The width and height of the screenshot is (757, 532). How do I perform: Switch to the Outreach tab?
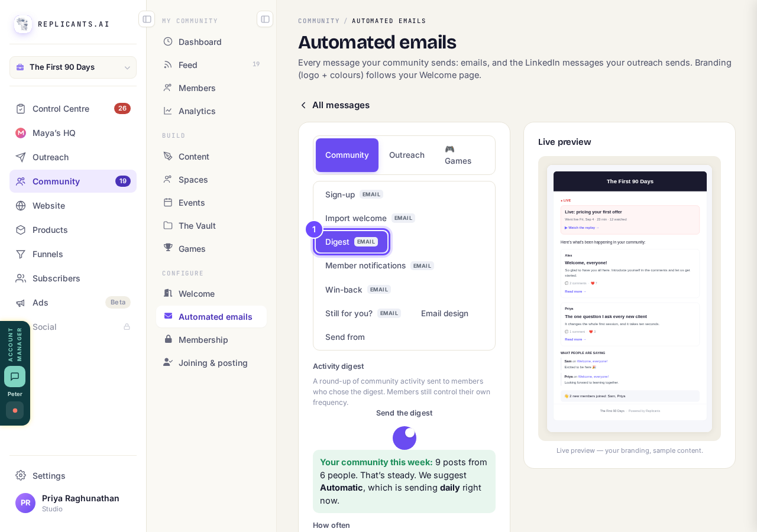[407, 155]
